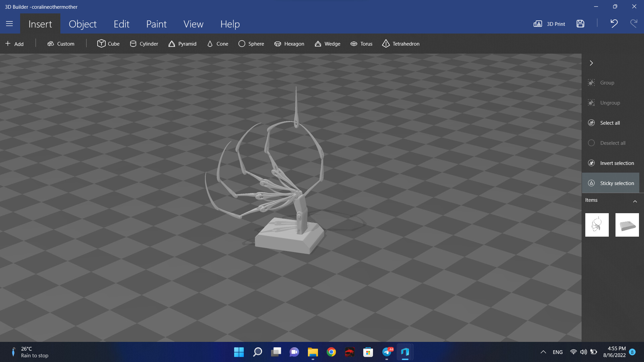Insert a Pyramid shape
The width and height of the screenshot is (644, 362).
pyautogui.click(x=182, y=44)
